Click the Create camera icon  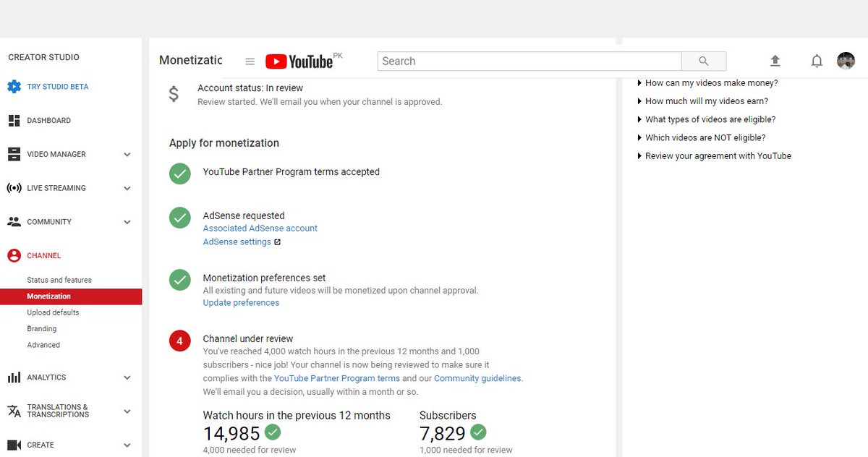(x=14, y=445)
